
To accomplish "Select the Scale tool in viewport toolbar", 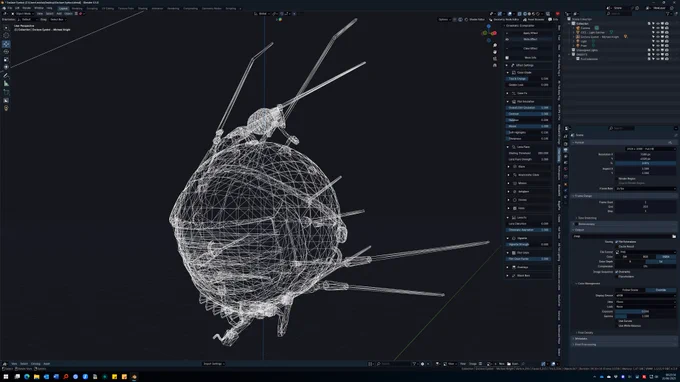I will click(6, 59).
